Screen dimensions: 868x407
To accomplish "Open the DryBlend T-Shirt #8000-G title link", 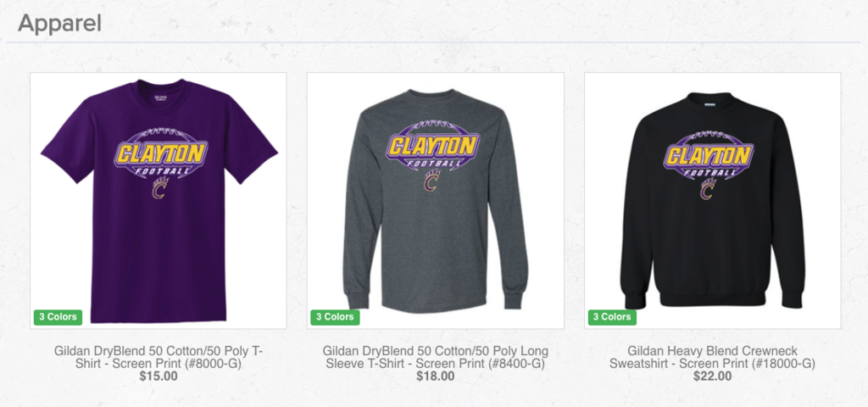I will (x=159, y=357).
